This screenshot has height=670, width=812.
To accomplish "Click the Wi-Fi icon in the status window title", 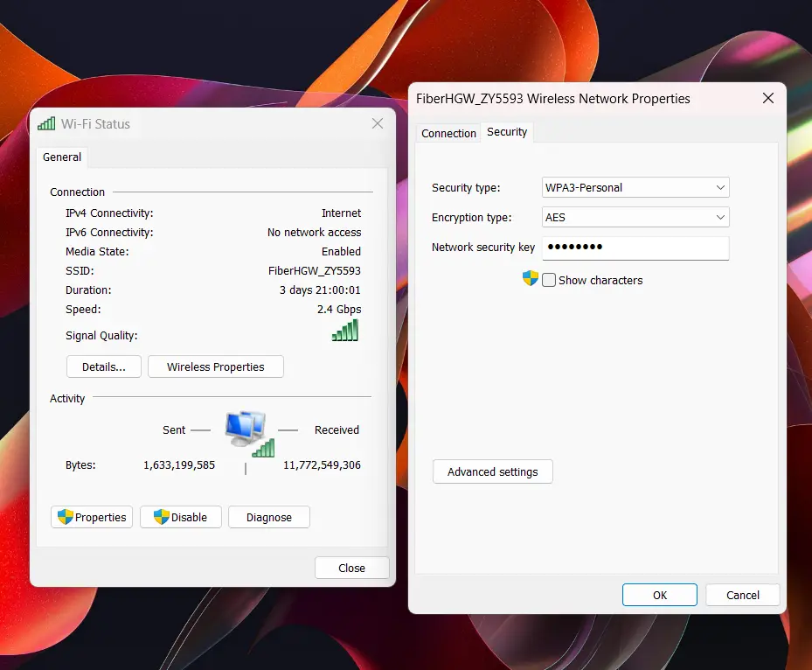I will click(x=45, y=123).
